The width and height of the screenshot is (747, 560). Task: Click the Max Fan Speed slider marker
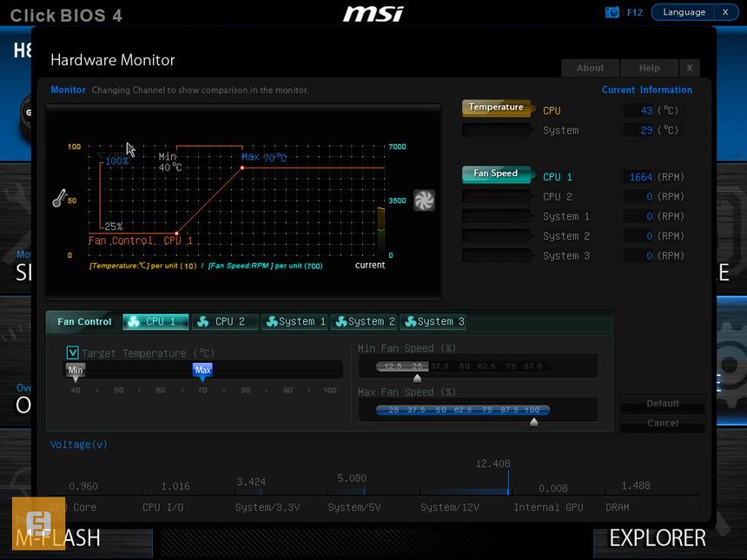point(533,420)
